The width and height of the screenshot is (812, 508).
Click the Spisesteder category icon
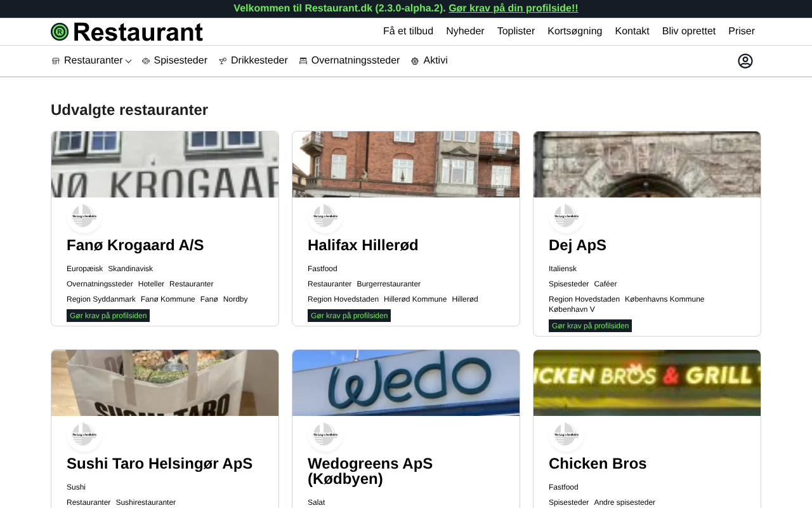pos(146,61)
